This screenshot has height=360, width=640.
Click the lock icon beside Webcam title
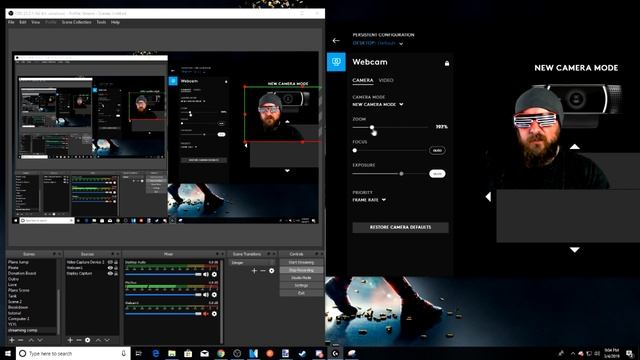coord(447,63)
